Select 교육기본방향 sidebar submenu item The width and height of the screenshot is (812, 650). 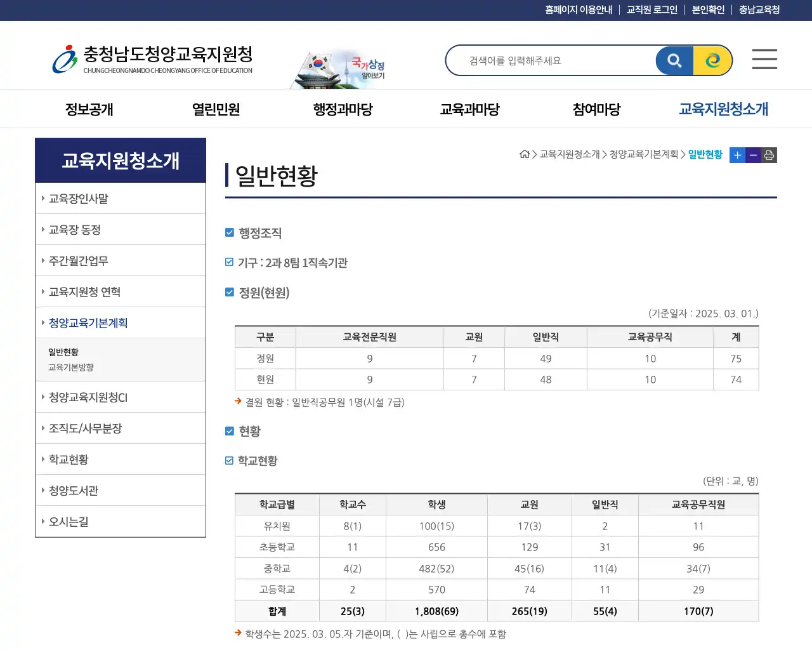(71, 368)
